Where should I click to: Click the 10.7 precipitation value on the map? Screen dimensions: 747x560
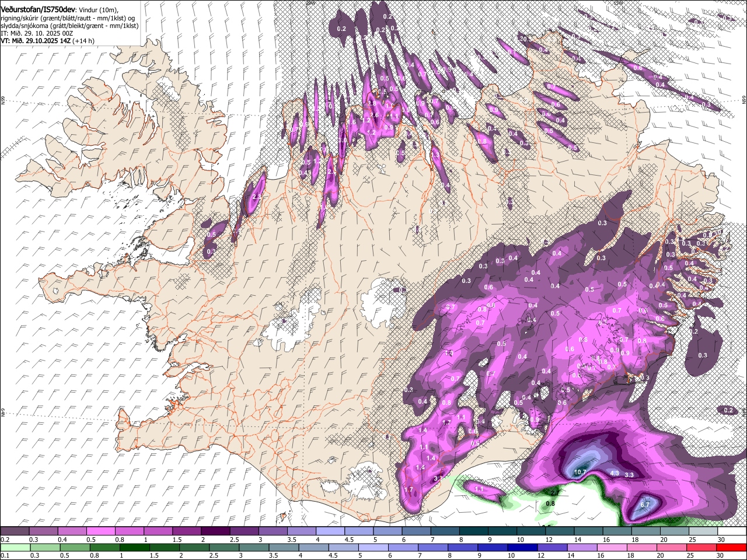(x=580, y=473)
